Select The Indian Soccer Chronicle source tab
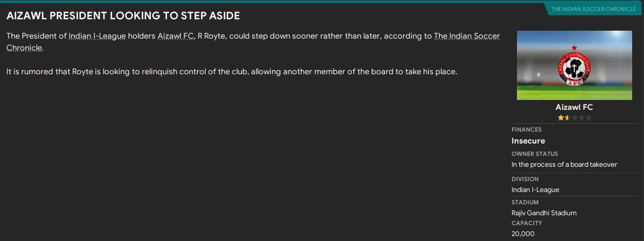The width and height of the screenshot is (644, 241). (x=594, y=9)
